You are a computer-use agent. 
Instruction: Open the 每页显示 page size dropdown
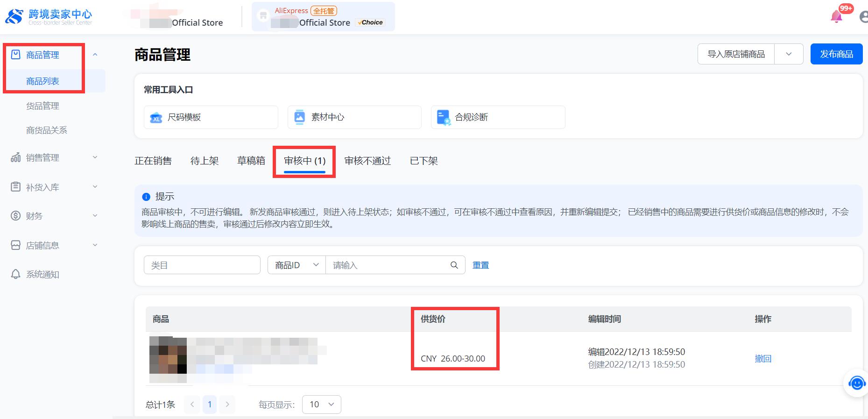(322, 405)
